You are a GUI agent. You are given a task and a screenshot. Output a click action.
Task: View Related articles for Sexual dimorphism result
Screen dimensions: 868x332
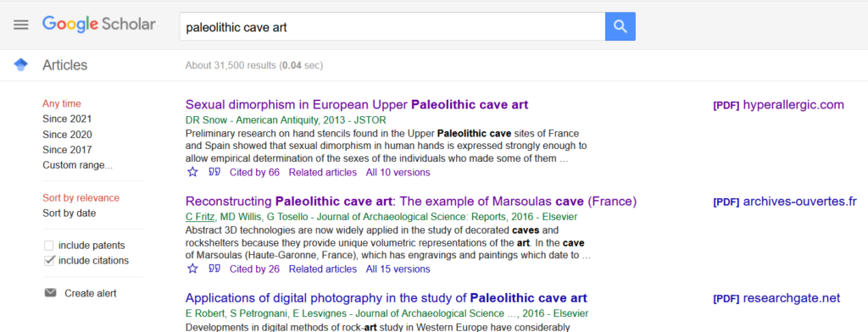click(x=323, y=173)
